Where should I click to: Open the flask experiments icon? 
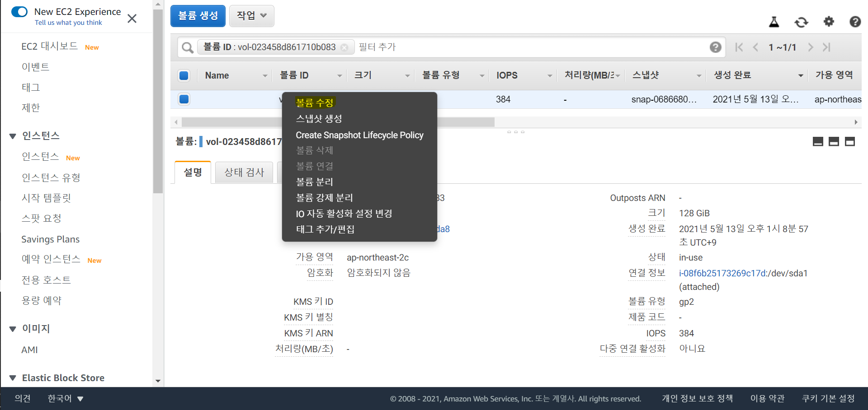[x=774, y=22]
